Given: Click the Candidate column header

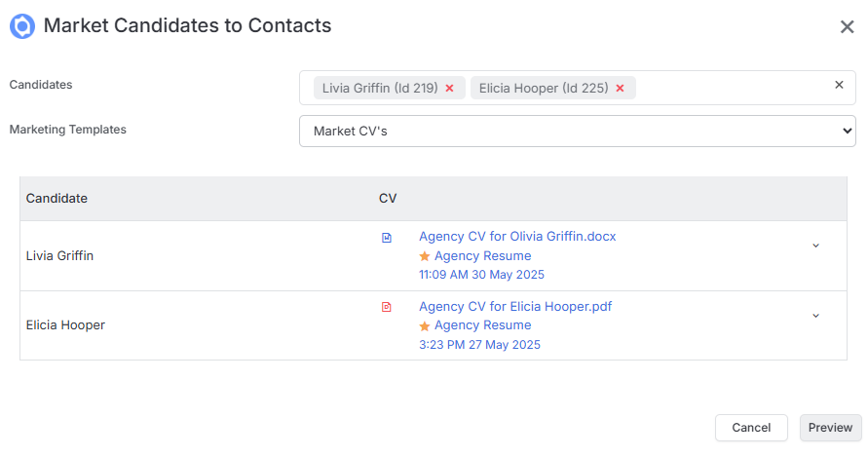Looking at the screenshot, I should coord(57,199).
